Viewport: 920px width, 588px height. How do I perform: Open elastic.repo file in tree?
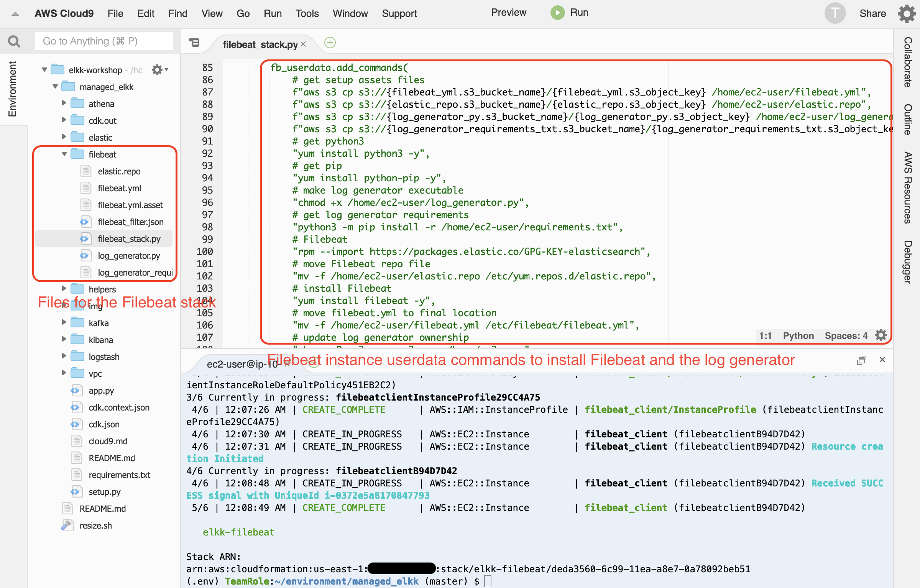coord(119,171)
